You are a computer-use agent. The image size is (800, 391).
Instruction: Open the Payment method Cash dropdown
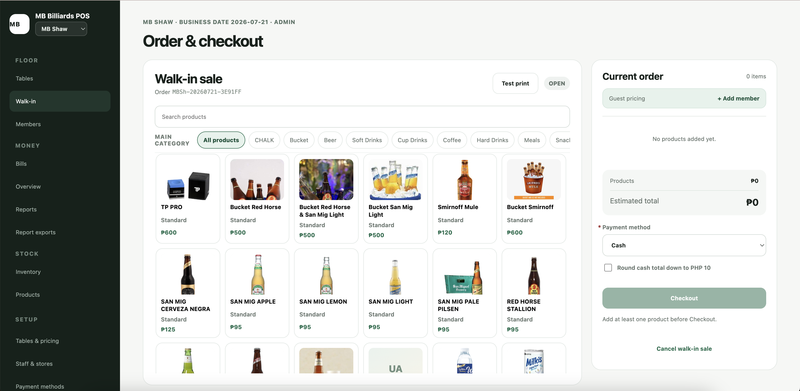[x=684, y=245]
